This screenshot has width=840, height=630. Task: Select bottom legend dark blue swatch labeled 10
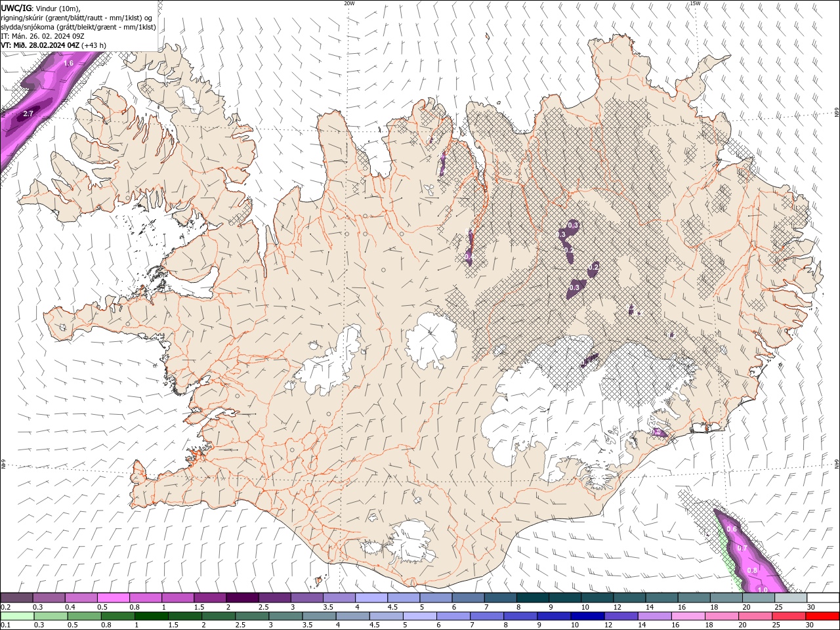[587, 616]
